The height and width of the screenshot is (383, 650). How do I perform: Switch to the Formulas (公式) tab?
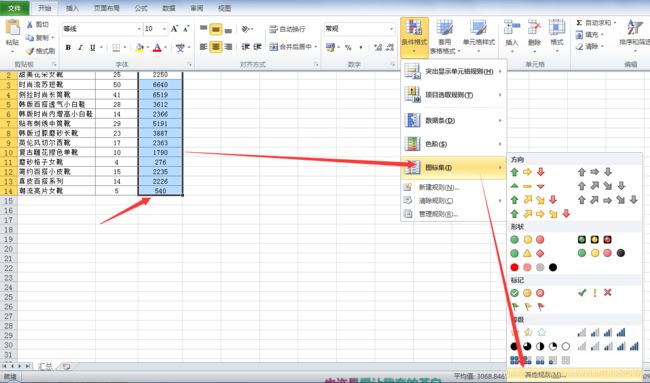point(141,8)
